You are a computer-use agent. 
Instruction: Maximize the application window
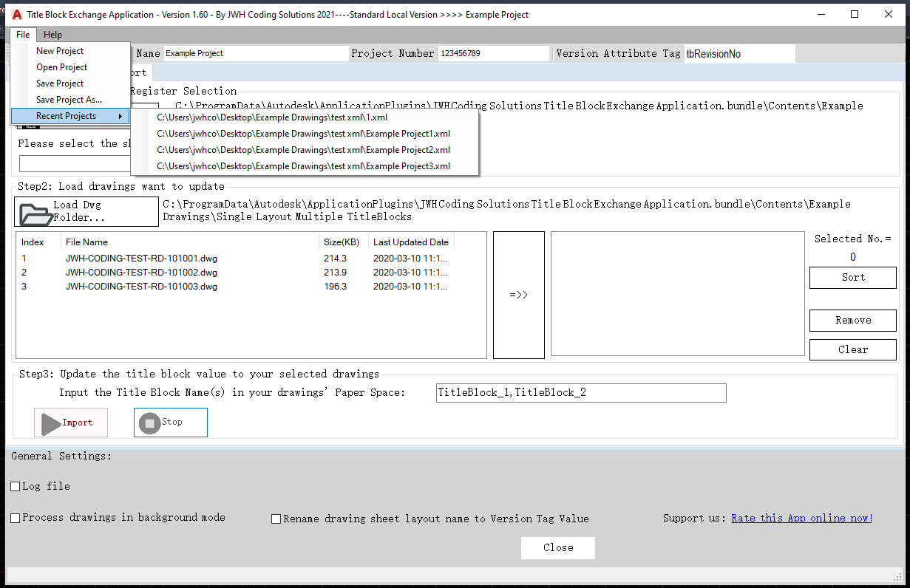[x=855, y=14]
